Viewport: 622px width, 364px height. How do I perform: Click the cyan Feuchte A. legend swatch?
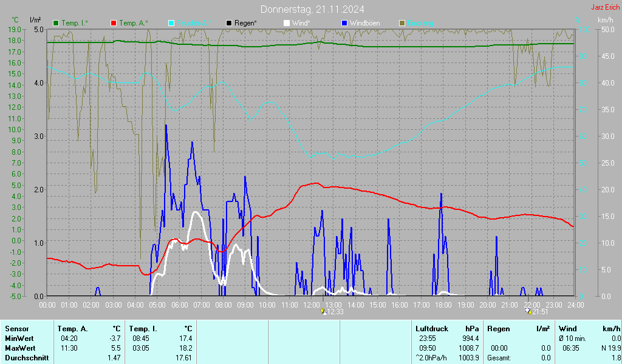click(x=171, y=24)
